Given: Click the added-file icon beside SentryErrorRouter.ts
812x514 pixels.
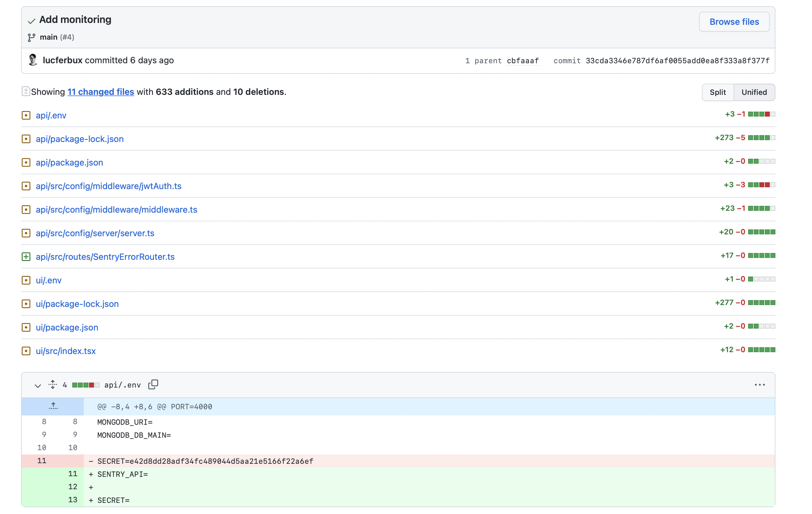Looking at the screenshot, I should tap(26, 257).
